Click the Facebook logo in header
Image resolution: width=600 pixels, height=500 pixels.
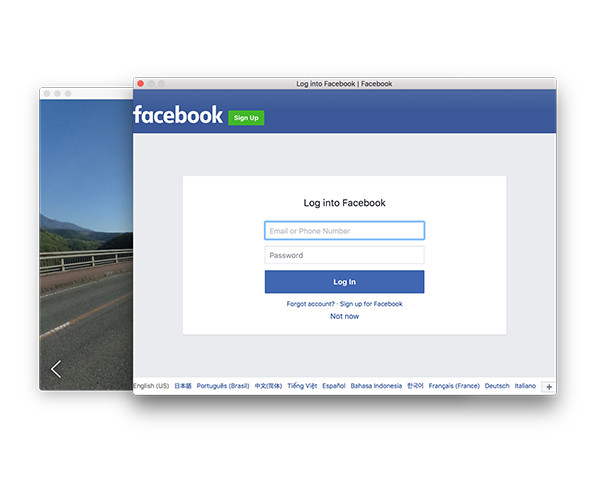tap(178, 115)
